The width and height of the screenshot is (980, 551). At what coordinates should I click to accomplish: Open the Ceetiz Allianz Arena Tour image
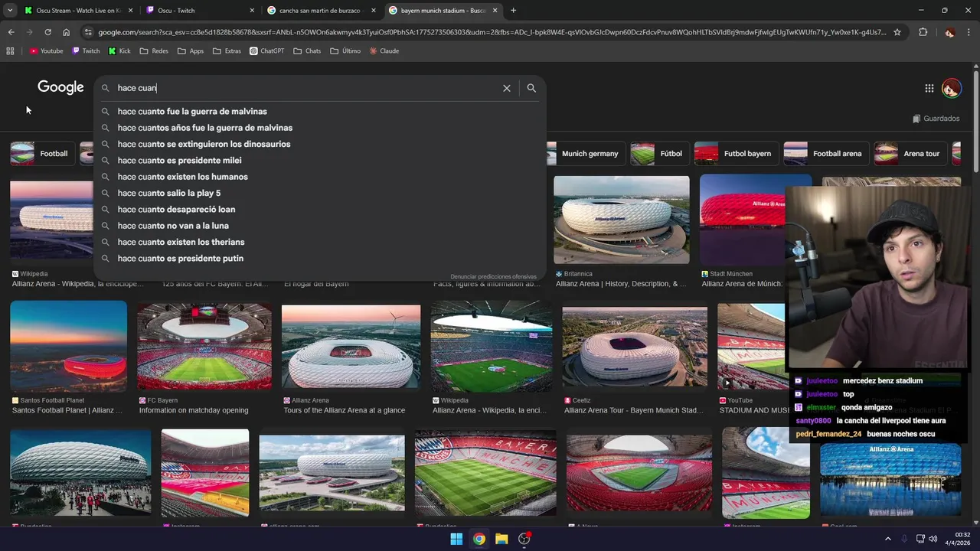pos(635,347)
